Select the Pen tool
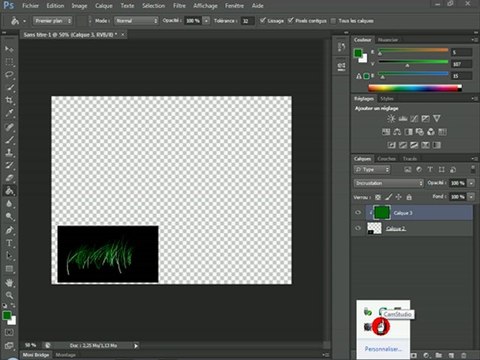The height and width of the screenshot is (360, 480). [9, 230]
